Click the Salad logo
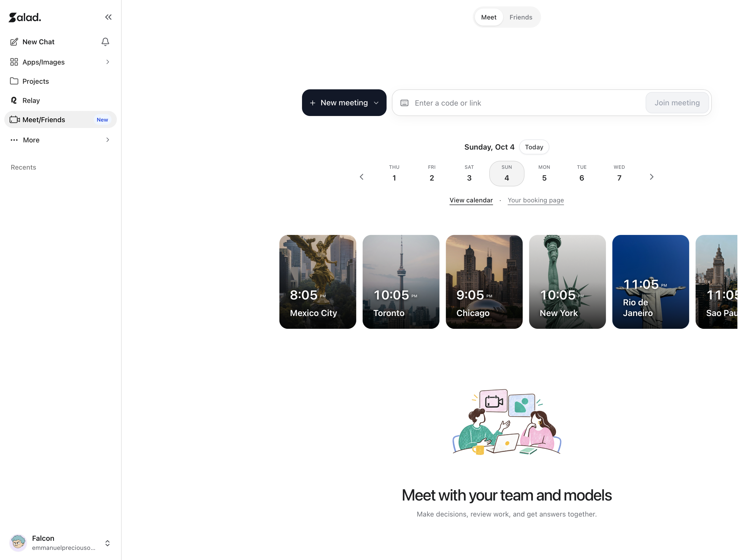 pos(25,17)
